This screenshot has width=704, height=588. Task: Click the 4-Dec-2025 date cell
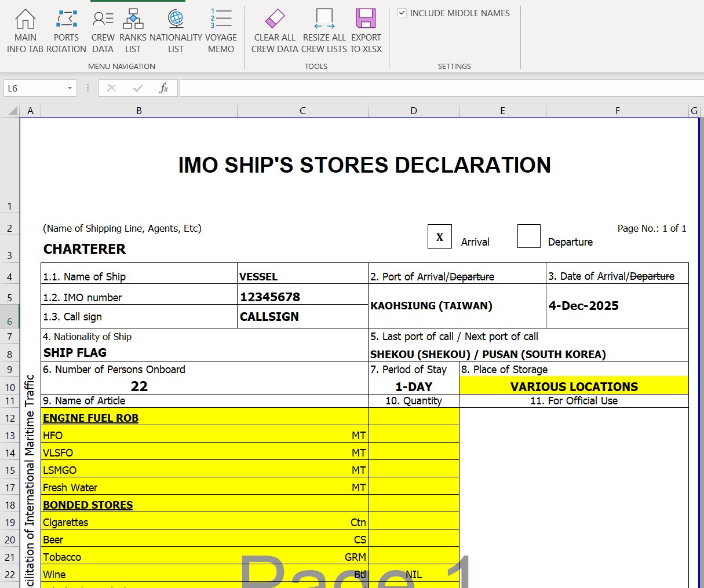tap(617, 306)
